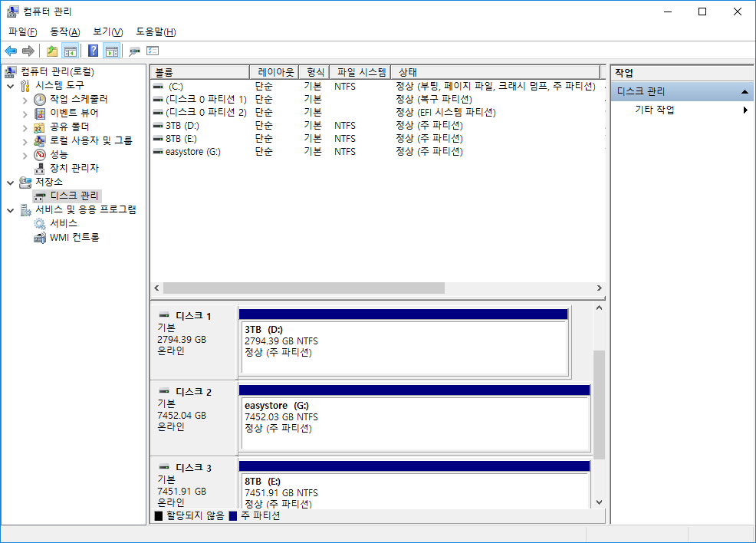Open the 보기(V) menu
The height and width of the screenshot is (543, 756).
pyautogui.click(x=108, y=31)
